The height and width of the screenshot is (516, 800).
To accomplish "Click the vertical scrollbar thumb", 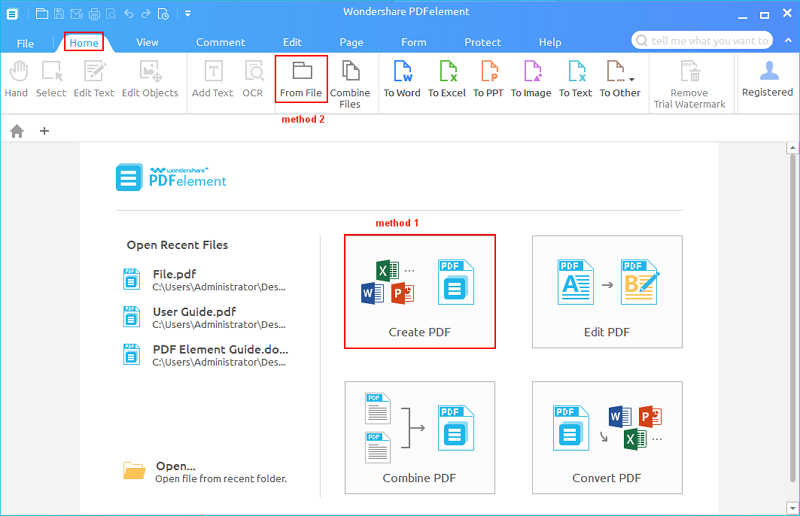I will (792, 318).
